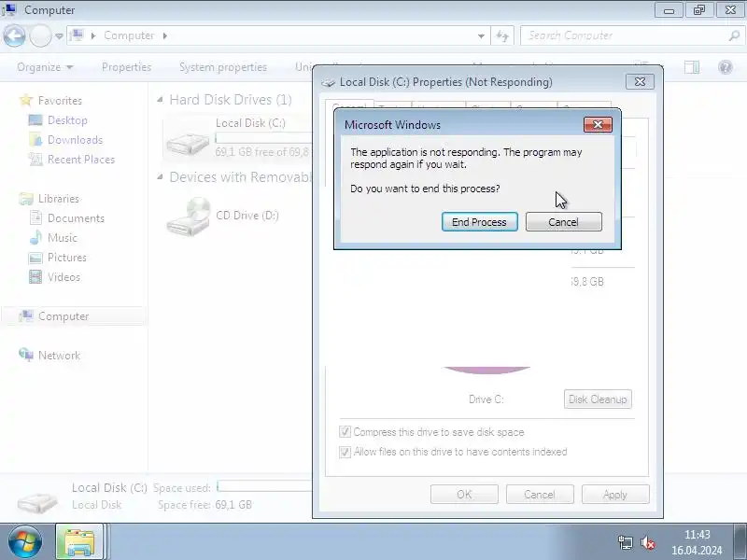Click Properties on the Explorer toolbar
747x560 pixels.
(x=126, y=67)
